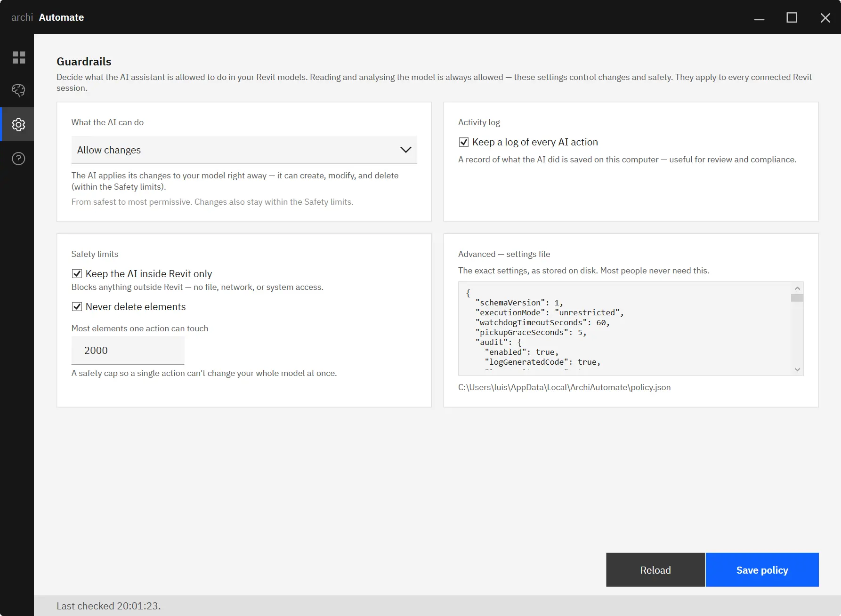Click the policy.json file path text
This screenshot has height=616, width=841.
(x=564, y=387)
